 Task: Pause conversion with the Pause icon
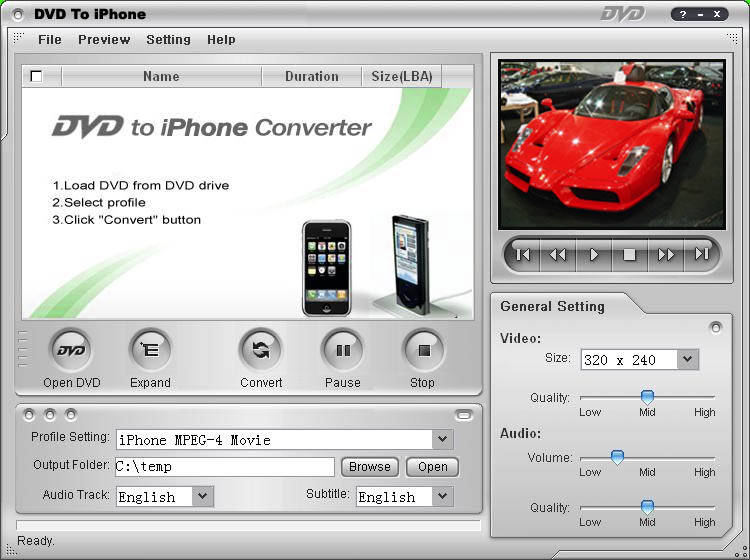click(342, 351)
